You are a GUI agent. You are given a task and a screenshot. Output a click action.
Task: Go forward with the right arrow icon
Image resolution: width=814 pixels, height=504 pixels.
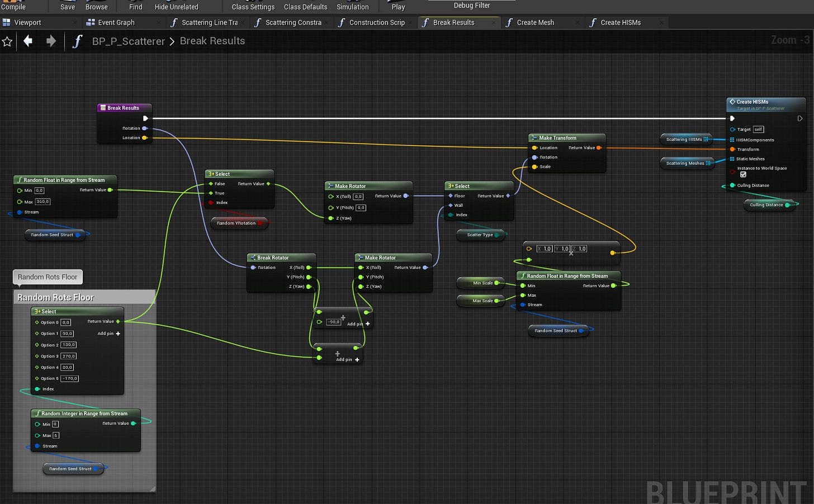51,41
